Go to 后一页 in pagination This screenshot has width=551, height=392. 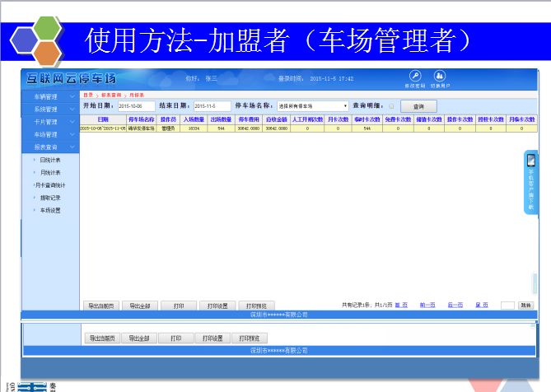tap(454, 305)
